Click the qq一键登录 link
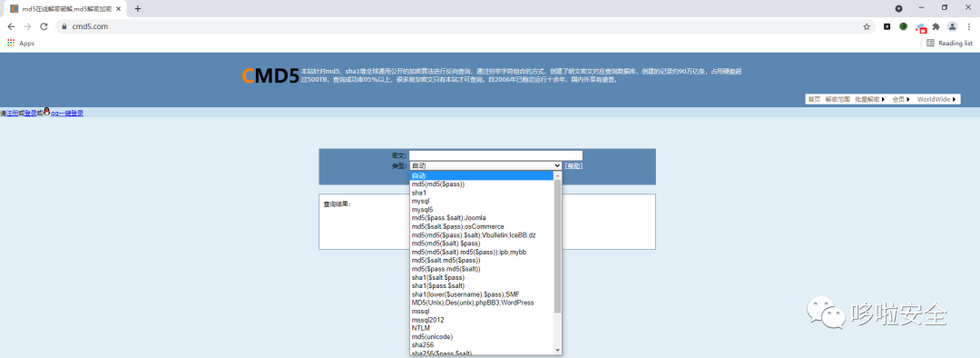980x358 pixels. (x=67, y=114)
